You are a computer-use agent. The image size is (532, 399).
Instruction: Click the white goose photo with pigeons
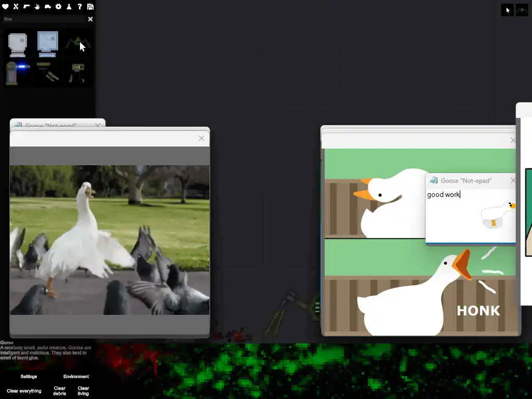coord(110,240)
